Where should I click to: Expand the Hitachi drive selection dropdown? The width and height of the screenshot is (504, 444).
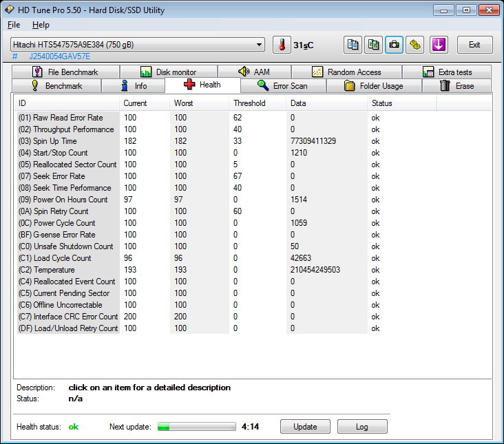point(138,45)
